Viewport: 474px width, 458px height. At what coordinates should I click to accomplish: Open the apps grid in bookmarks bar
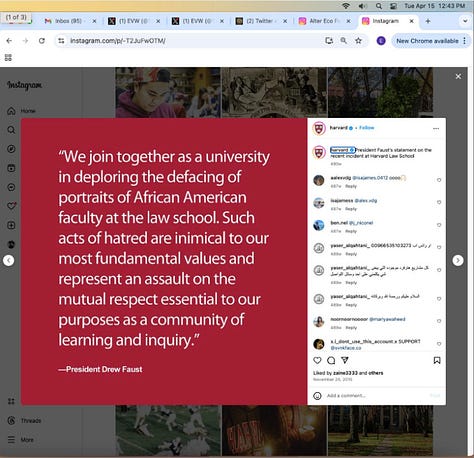point(8,58)
